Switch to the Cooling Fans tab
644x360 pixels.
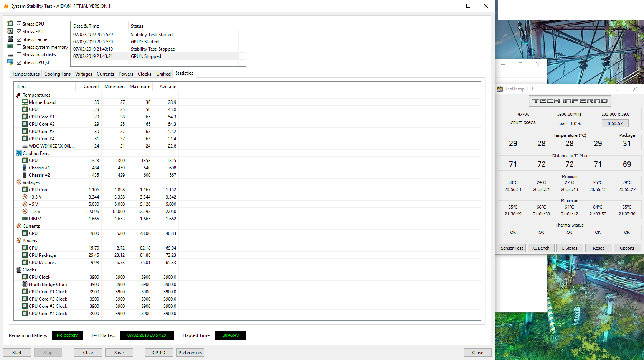58,74
